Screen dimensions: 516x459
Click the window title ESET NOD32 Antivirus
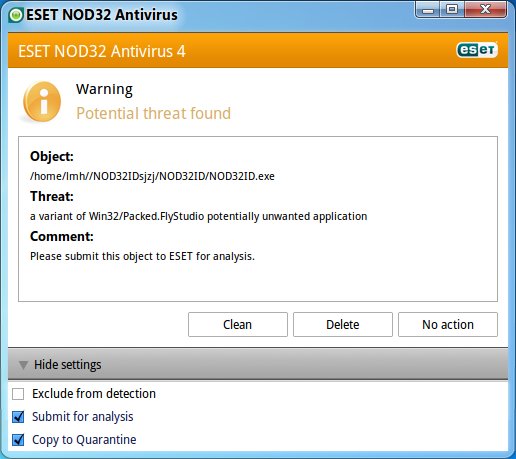[102, 15]
